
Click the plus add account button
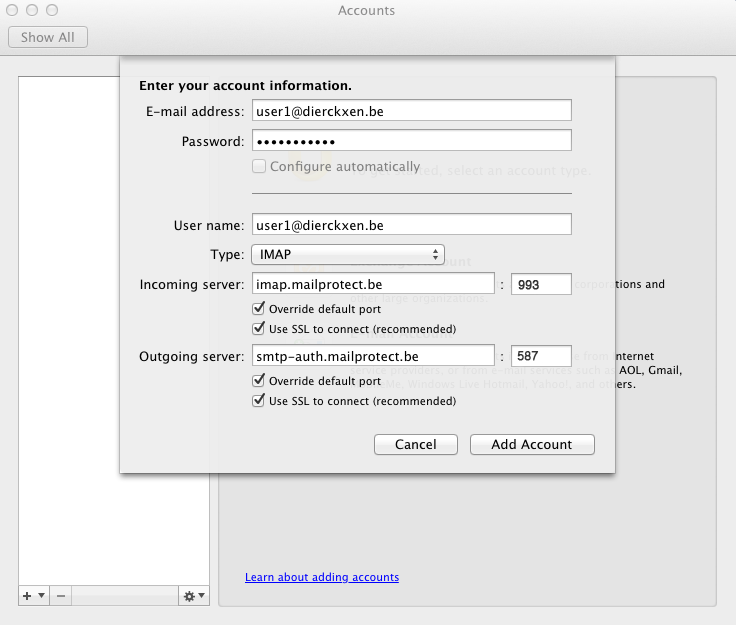(x=27, y=596)
